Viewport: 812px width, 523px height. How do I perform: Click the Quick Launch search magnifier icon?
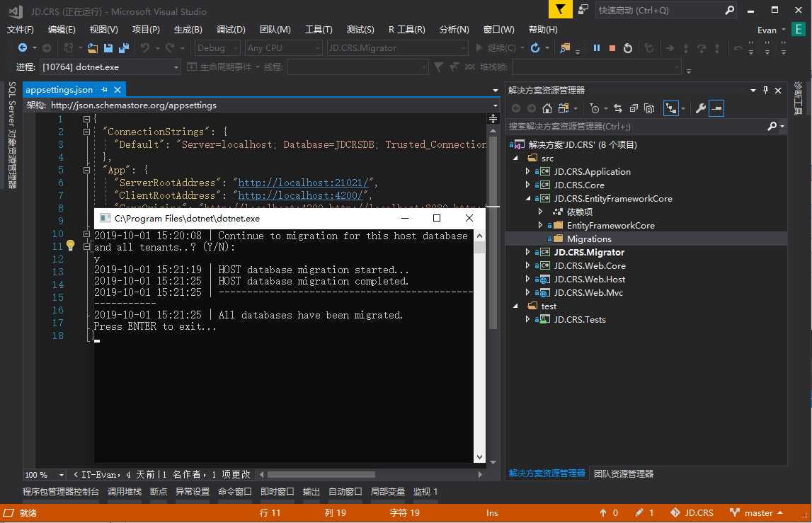pyautogui.click(x=729, y=10)
